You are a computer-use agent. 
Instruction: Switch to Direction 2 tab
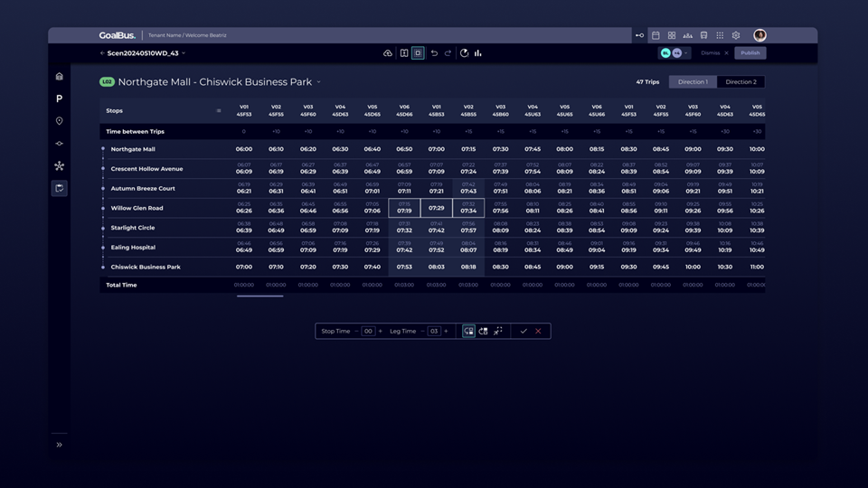click(741, 82)
